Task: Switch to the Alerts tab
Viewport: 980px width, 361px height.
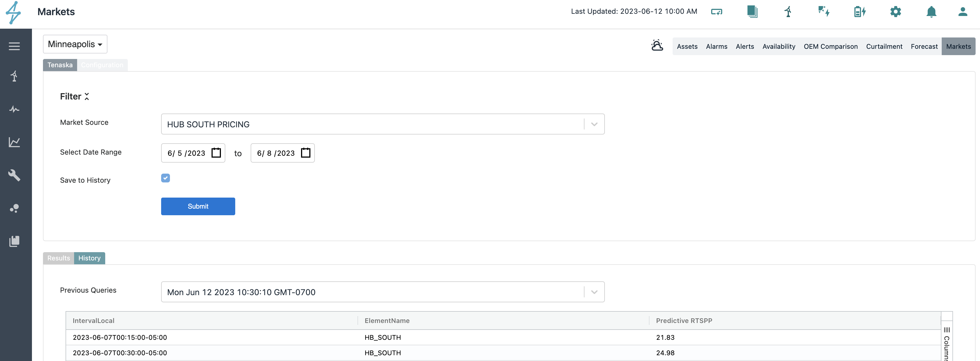Action: pyautogui.click(x=745, y=47)
